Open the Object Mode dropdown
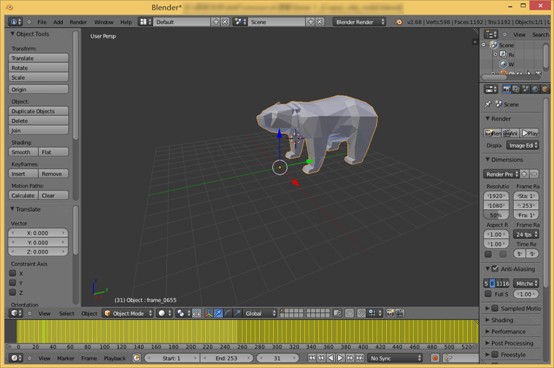554x368 pixels. 128,313
